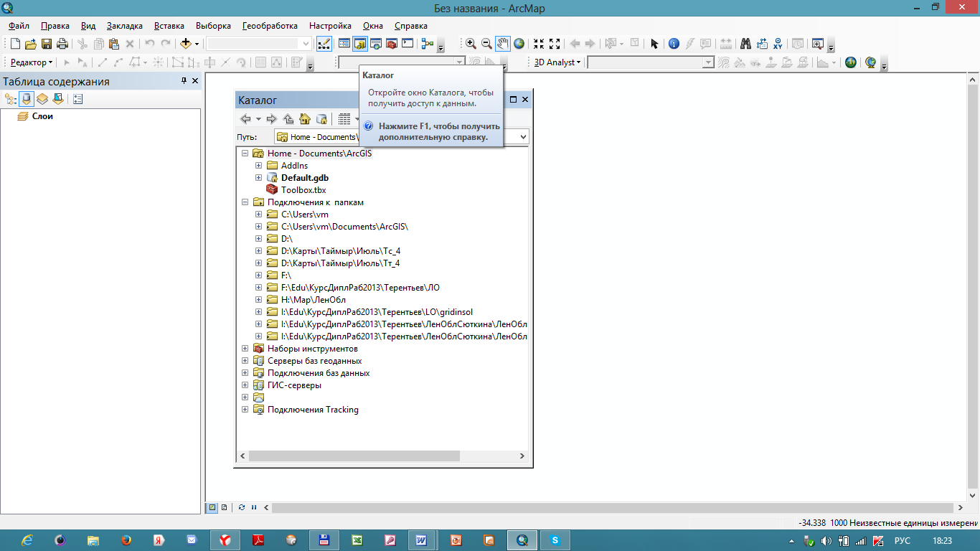Click the Fixed Zoom Out icon
Viewport: 980px width, 551px height.
pos(555,44)
